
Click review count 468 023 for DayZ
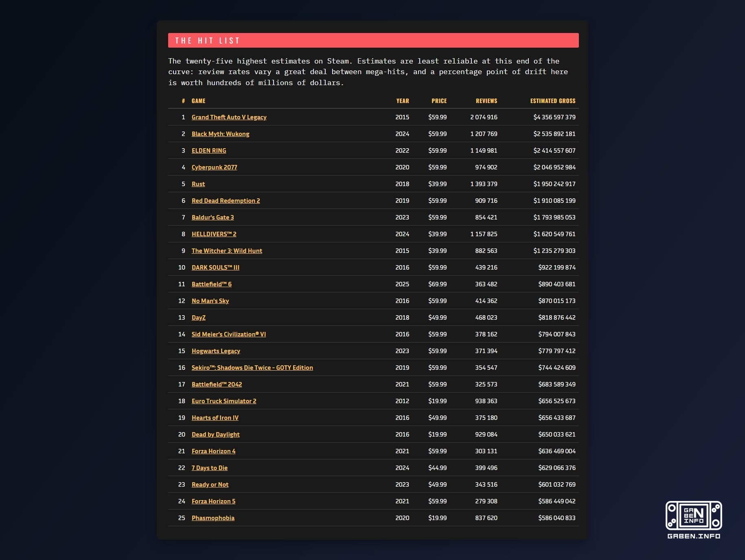(486, 318)
